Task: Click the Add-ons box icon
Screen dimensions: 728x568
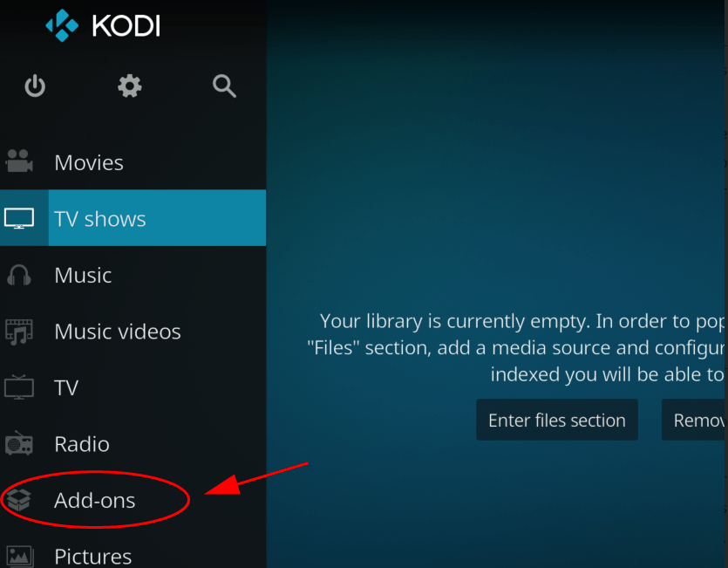Action: pos(19,500)
